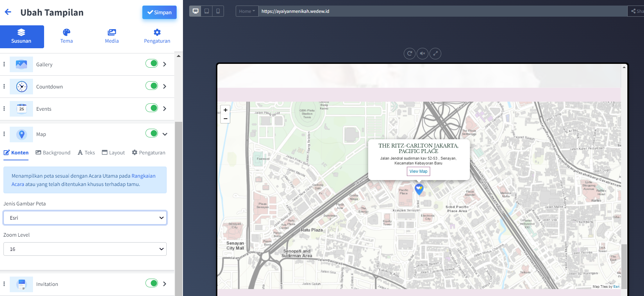Viewport: 644px width, 296px height.
Task: Select the Konten sub-tab
Action: [16, 153]
